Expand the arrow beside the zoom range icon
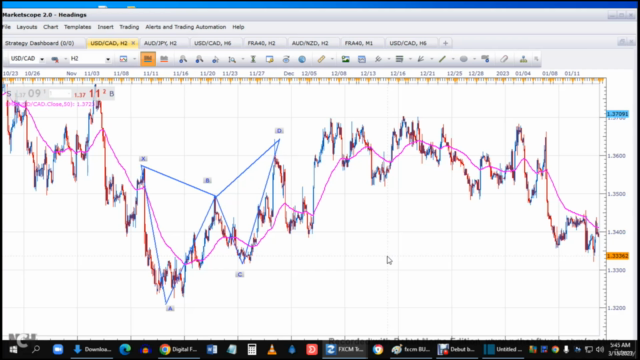Viewport: 640px width, 360px height. [x=243, y=59]
